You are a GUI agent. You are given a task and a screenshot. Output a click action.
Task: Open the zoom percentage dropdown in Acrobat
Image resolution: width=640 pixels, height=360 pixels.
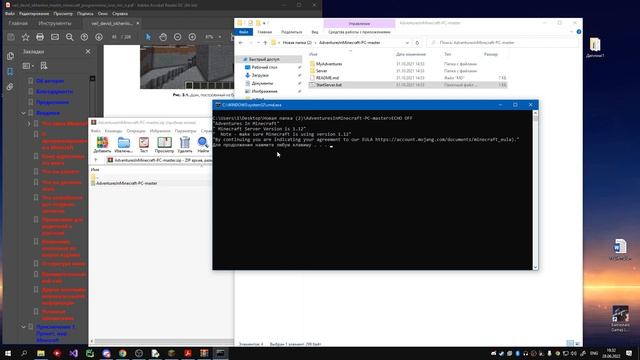[220, 37]
